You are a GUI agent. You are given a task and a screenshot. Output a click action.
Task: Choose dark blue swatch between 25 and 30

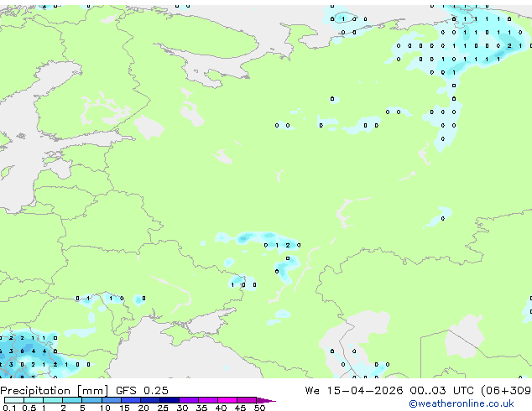[x=169, y=400]
